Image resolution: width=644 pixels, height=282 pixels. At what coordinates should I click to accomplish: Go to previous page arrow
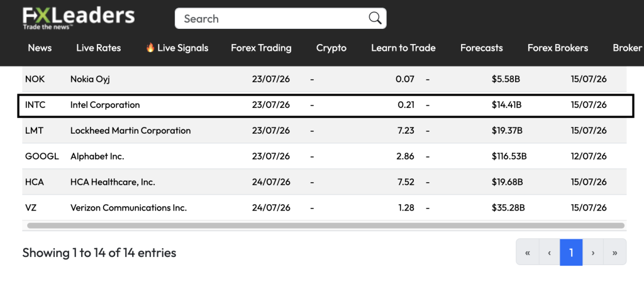549,252
